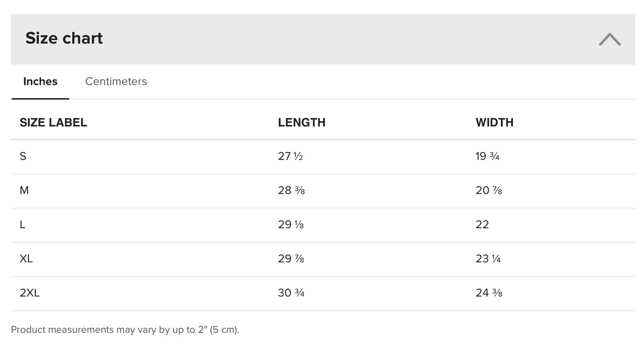Click the 29 ⅛ length value
644x351 pixels.
point(291,225)
